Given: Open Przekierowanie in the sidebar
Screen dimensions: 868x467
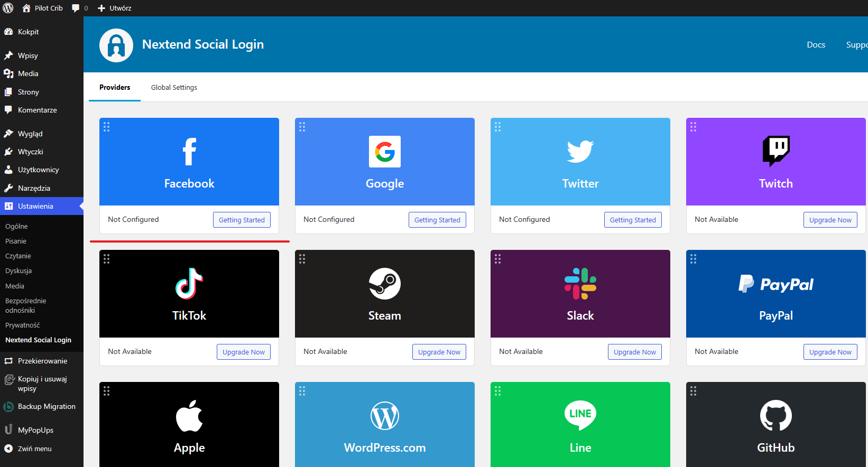Looking at the screenshot, I should pyautogui.click(x=42, y=361).
